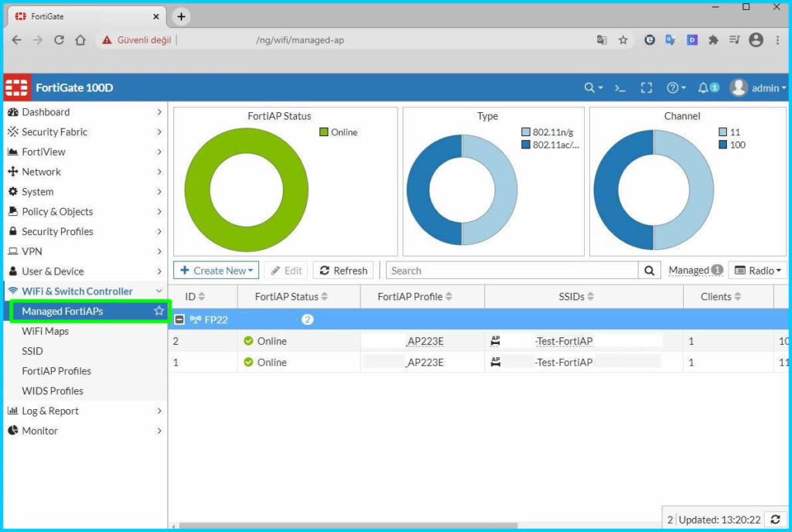
Task: Open the media control playlist icon
Action: click(x=735, y=40)
